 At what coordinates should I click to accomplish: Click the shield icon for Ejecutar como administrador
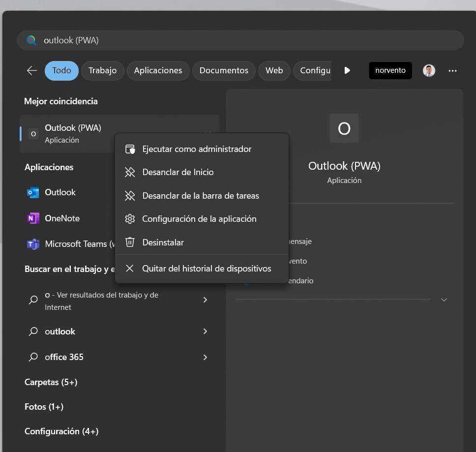pos(130,149)
